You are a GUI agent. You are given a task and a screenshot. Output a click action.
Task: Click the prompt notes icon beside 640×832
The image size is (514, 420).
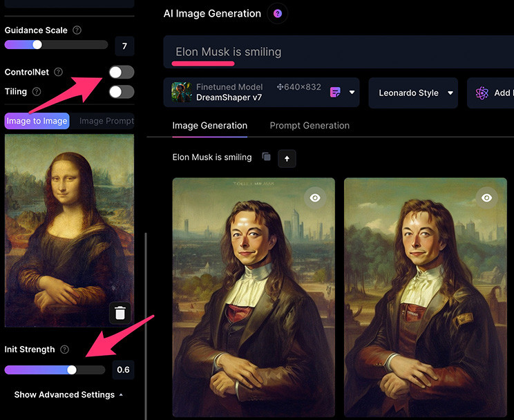335,93
